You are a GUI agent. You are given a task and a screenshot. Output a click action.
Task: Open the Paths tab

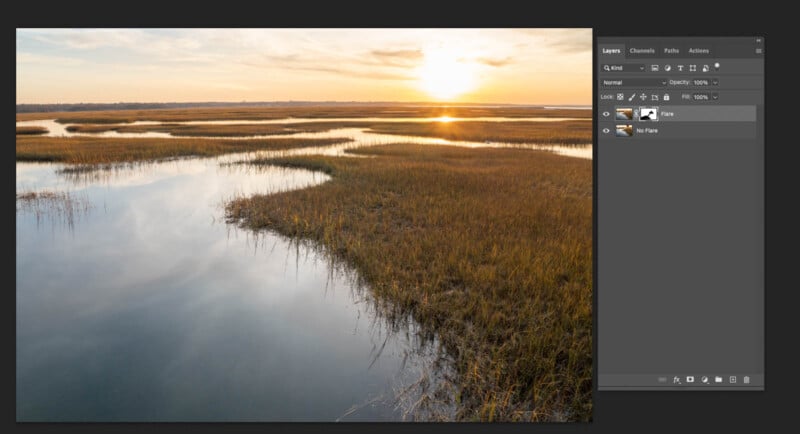[671, 50]
